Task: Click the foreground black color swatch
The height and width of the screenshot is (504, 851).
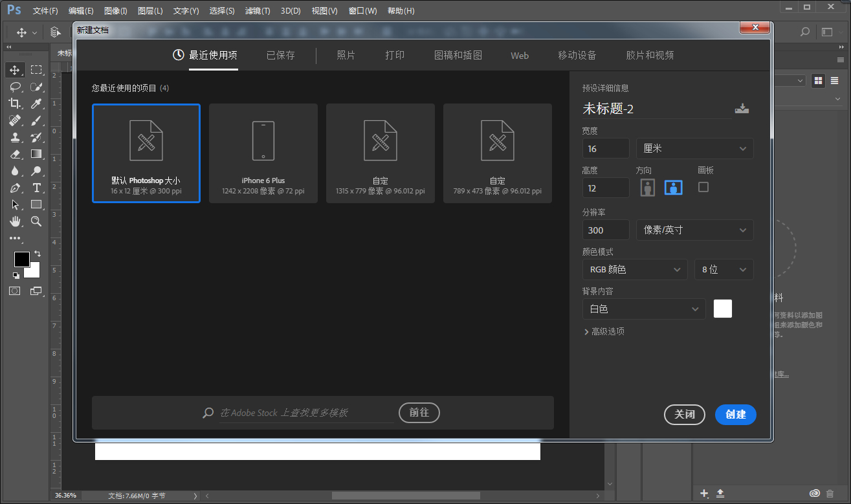Action: click(x=22, y=259)
